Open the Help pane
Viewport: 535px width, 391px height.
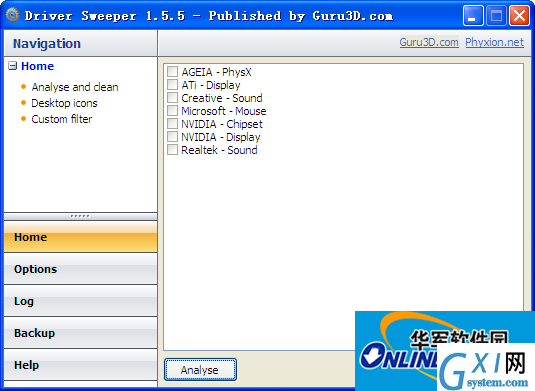pos(81,365)
